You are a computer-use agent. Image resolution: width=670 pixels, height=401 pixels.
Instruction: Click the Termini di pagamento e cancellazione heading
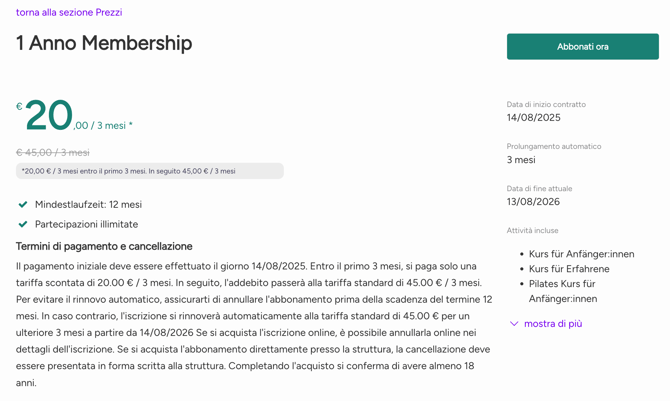click(104, 246)
